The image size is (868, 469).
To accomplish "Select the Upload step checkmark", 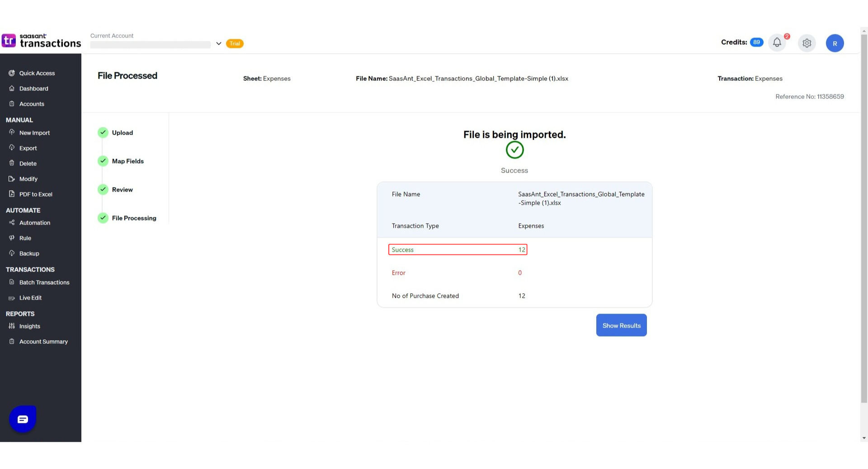I will (x=103, y=132).
